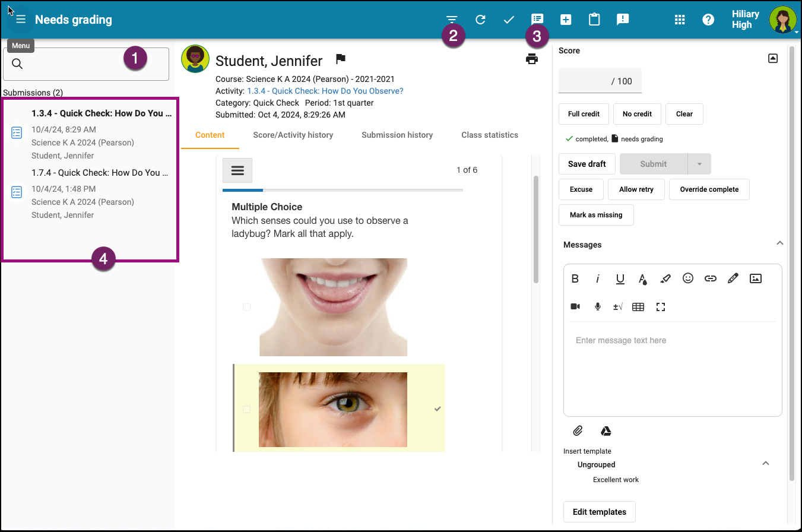Attach a file with paperclip icon
This screenshot has width=802, height=532.
[x=577, y=431]
